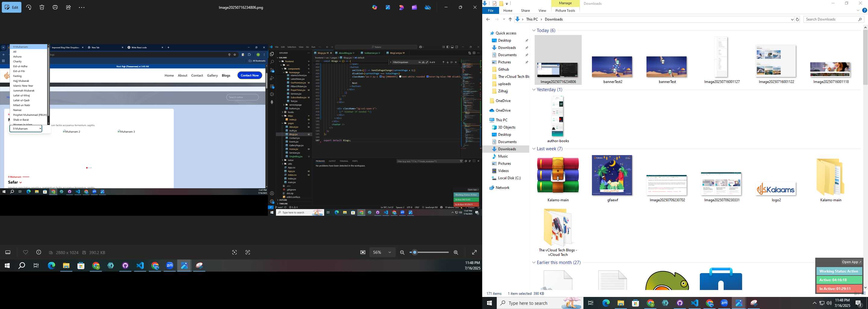Image resolution: width=868 pixels, height=309 pixels.
Task: Click the Type here to search box in the right taskbar
Action: (x=540, y=303)
